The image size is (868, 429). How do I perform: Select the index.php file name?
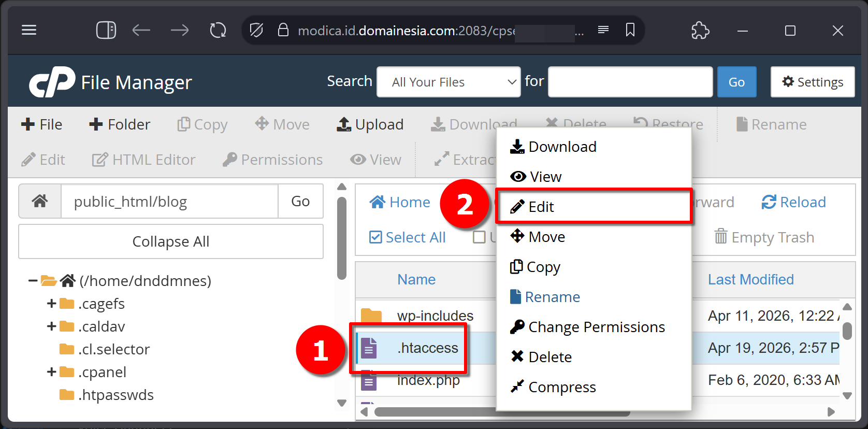(x=428, y=380)
